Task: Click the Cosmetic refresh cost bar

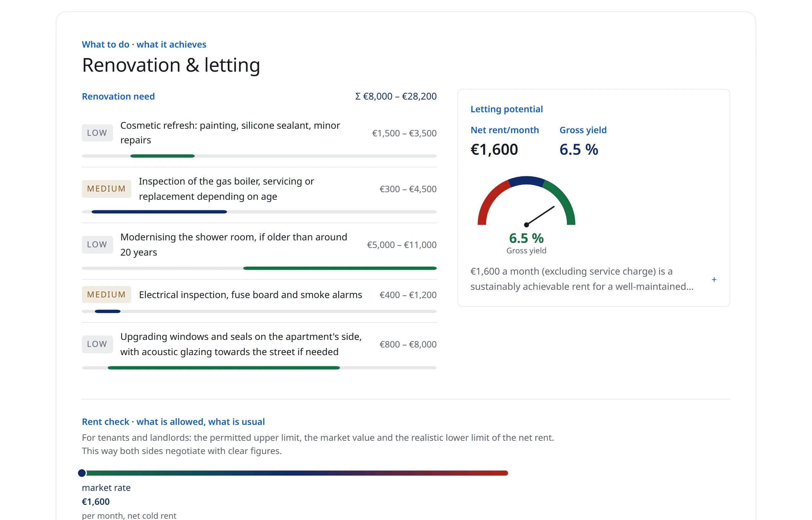Action: pyautogui.click(x=259, y=156)
